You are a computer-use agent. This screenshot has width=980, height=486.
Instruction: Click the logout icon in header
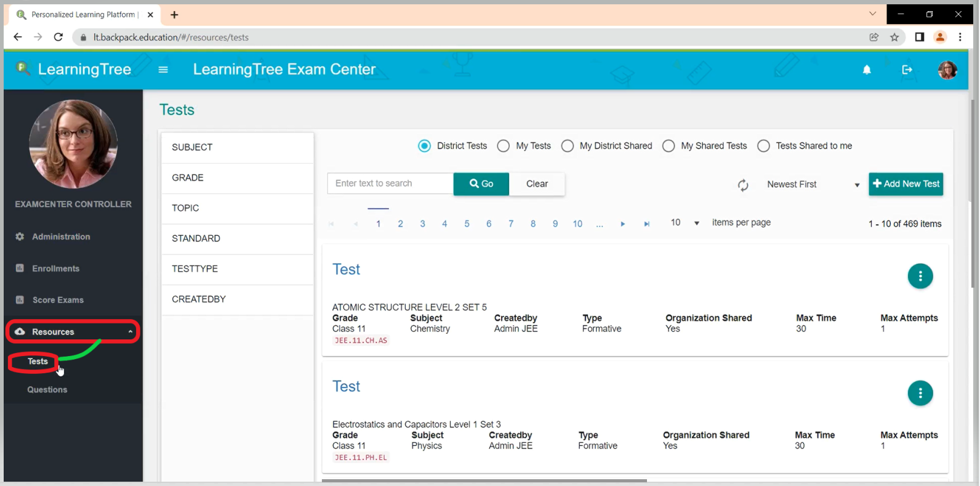[x=907, y=70]
